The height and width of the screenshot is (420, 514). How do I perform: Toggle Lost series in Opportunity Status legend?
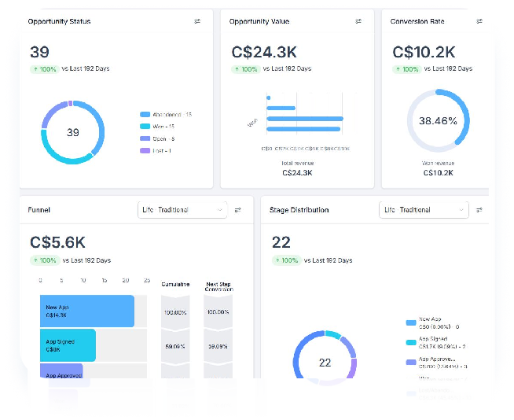(157, 150)
